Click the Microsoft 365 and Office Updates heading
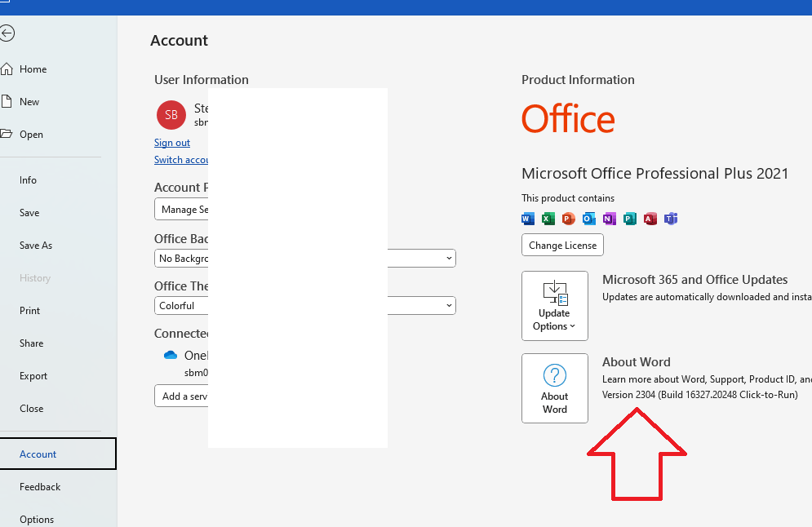Viewport: 812px width, 527px height. (695, 280)
